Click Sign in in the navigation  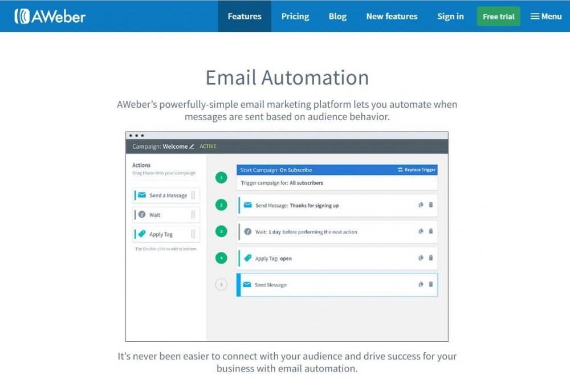click(x=450, y=17)
